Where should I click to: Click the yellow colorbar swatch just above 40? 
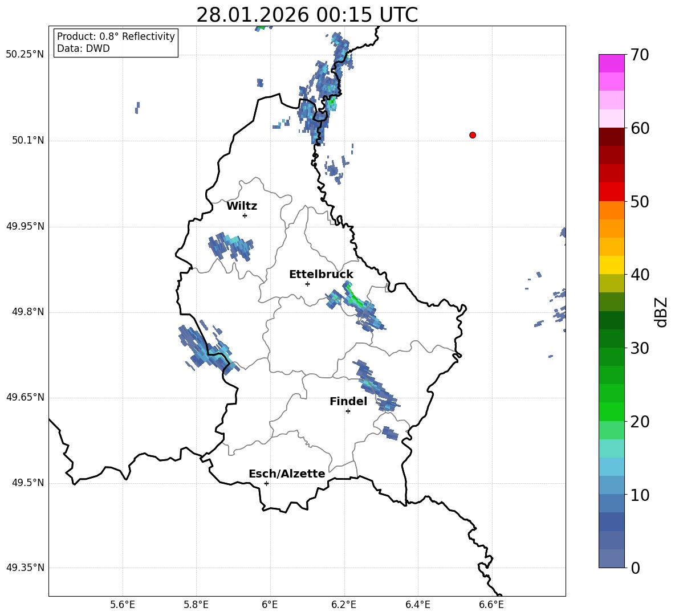(611, 265)
